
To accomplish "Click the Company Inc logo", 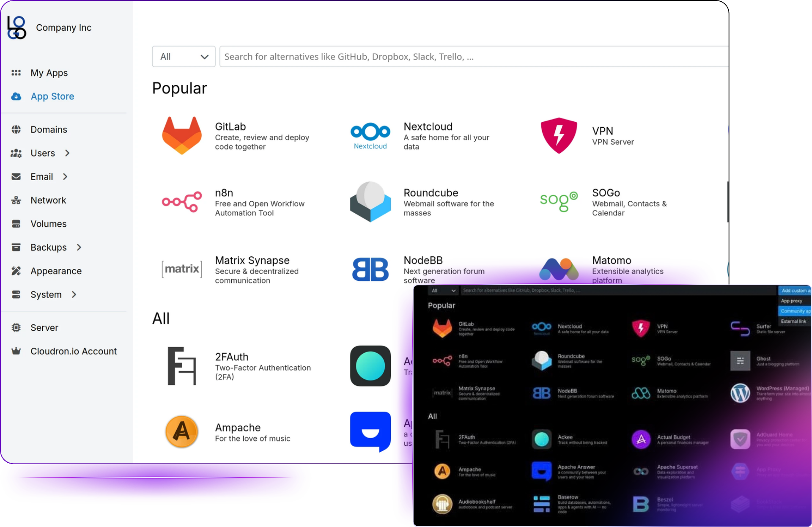I will (x=17, y=27).
